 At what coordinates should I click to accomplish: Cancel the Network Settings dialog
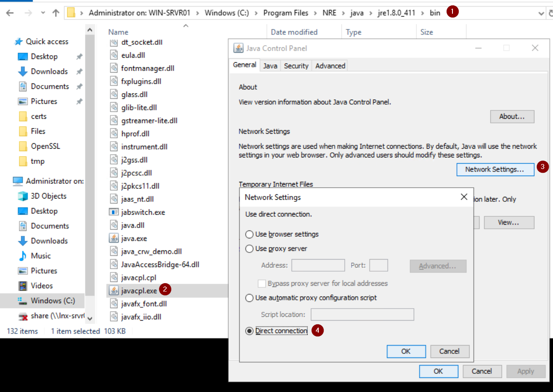click(x=450, y=351)
